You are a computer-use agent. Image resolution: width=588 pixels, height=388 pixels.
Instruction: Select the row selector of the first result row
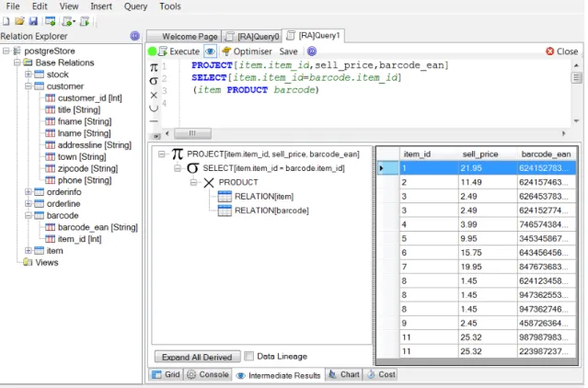387,168
